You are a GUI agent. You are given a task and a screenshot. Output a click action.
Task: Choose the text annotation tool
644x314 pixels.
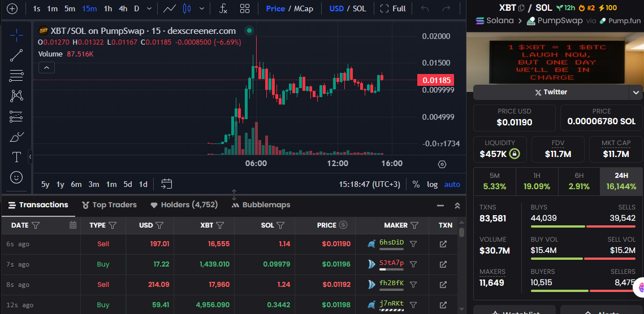16,157
